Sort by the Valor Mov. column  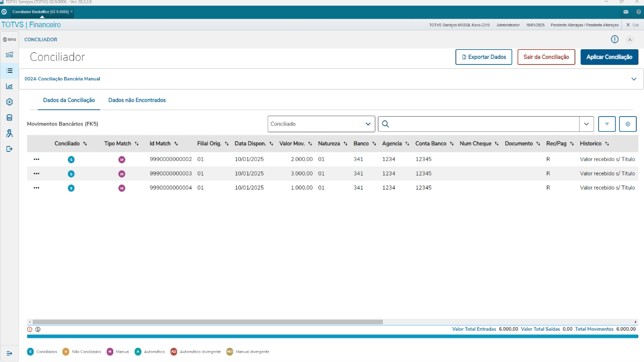(296, 143)
